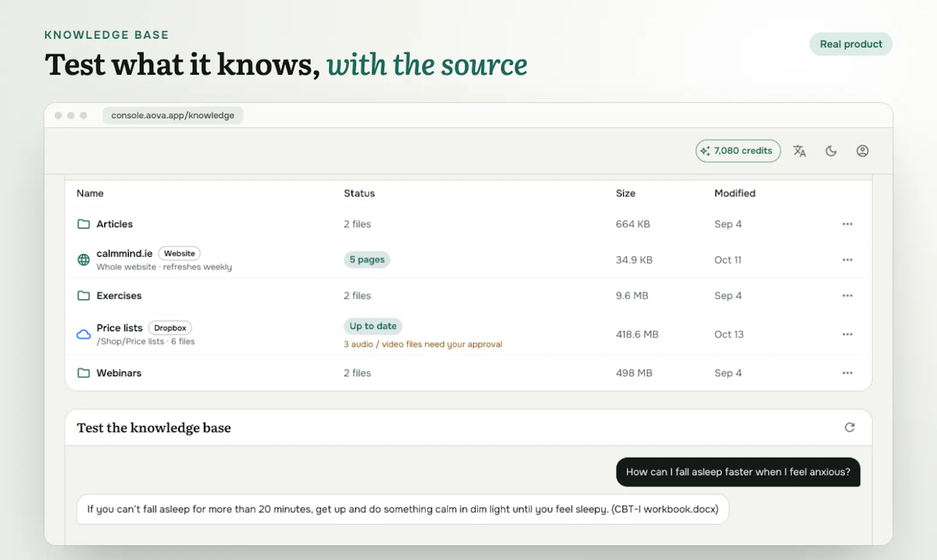Viewport: 937px width, 560px height.
Task: Open more options for Articles row
Action: click(x=847, y=224)
